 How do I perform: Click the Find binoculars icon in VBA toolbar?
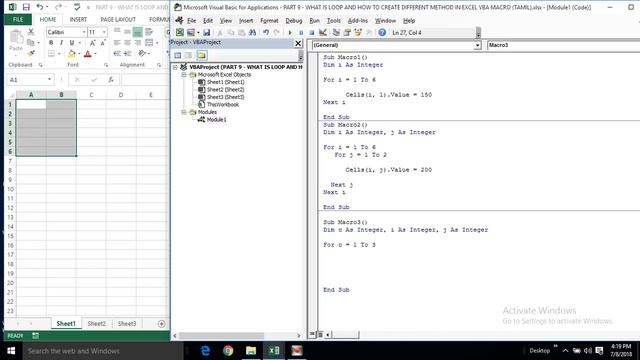[252, 32]
